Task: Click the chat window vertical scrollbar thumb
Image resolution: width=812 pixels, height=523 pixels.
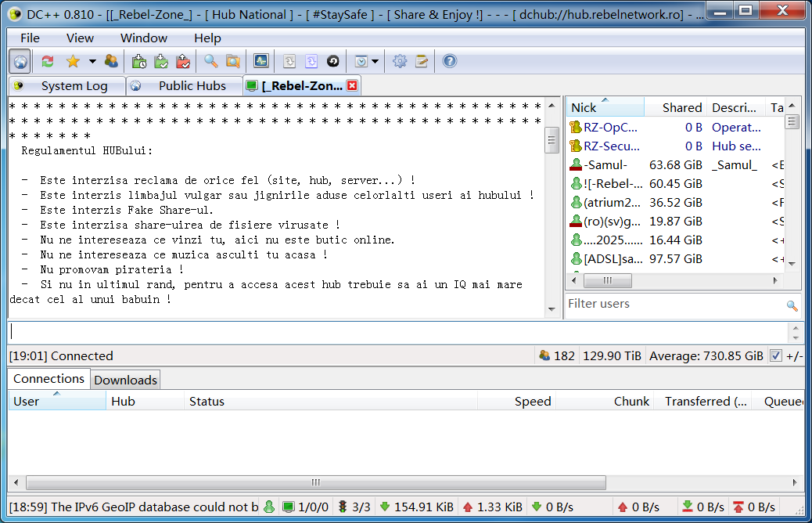Action: tap(552, 141)
